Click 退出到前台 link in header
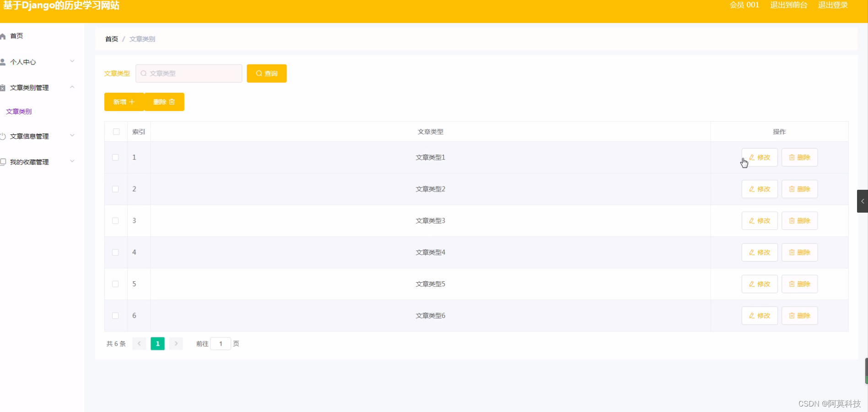868x412 pixels. pyautogui.click(x=789, y=5)
